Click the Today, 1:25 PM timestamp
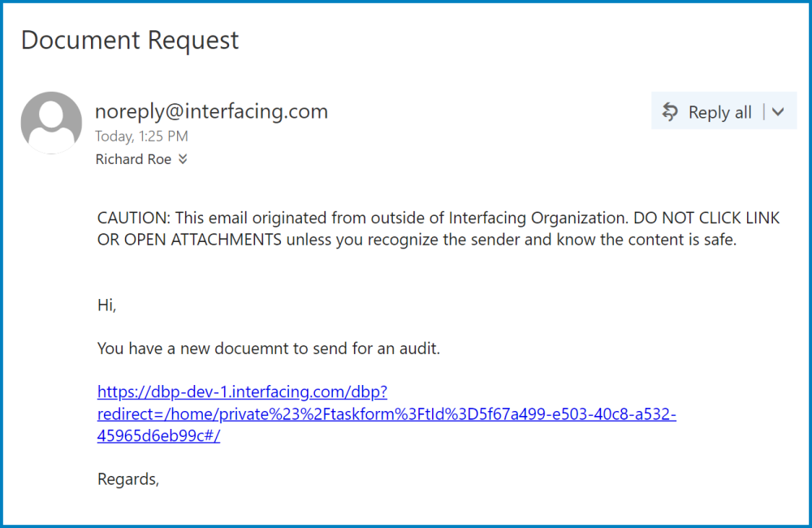The width and height of the screenshot is (812, 528). (x=141, y=136)
